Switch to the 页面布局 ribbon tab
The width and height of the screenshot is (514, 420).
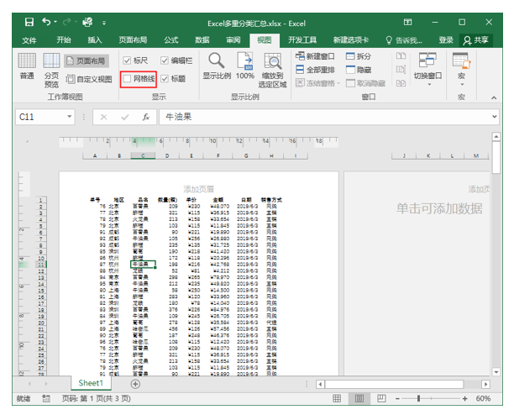[x=133, y=40]
